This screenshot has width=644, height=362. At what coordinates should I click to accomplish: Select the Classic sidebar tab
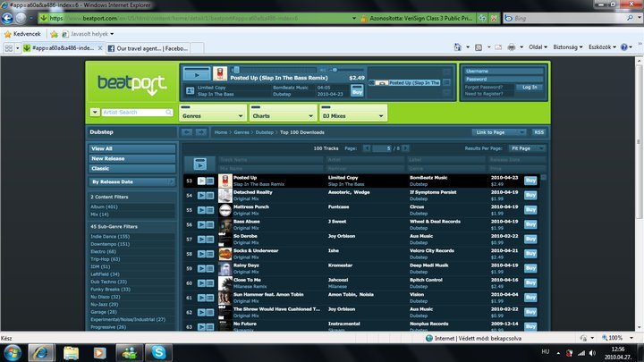[131, 168]
